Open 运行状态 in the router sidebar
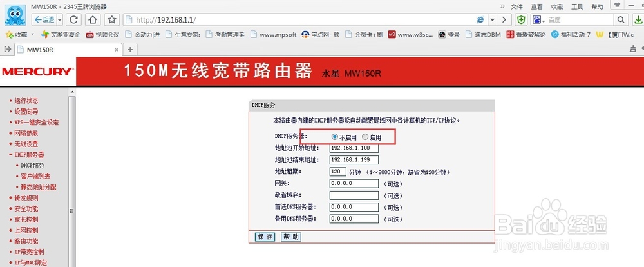This screenshot has width=644, height=267. coord(26,101)
